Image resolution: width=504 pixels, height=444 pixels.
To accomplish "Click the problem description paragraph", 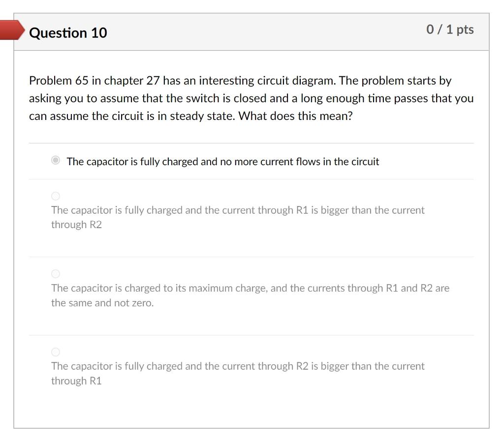I will point(246,98).
